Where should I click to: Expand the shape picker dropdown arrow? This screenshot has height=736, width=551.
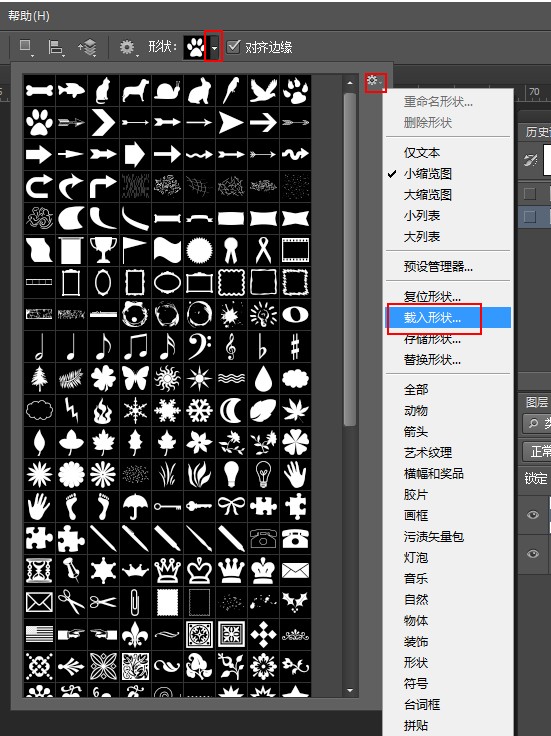click(214, 47)
